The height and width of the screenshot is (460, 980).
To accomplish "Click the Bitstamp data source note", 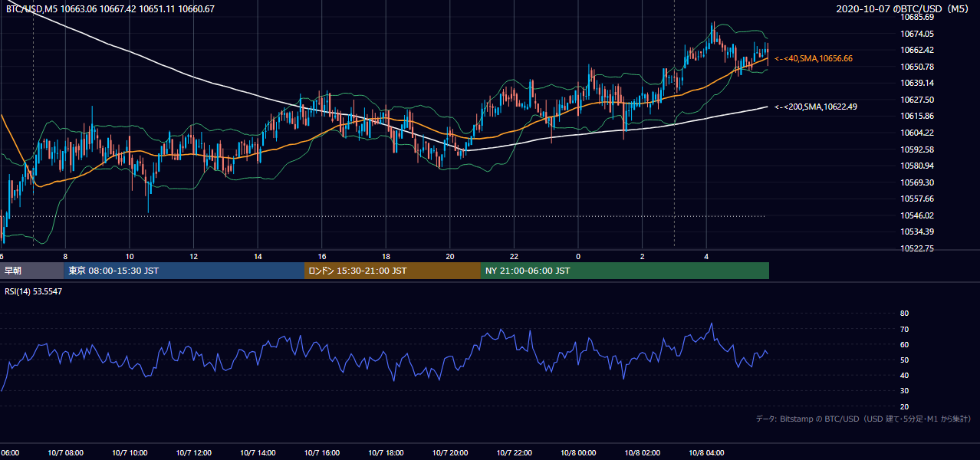I will (x=863, y=419).
